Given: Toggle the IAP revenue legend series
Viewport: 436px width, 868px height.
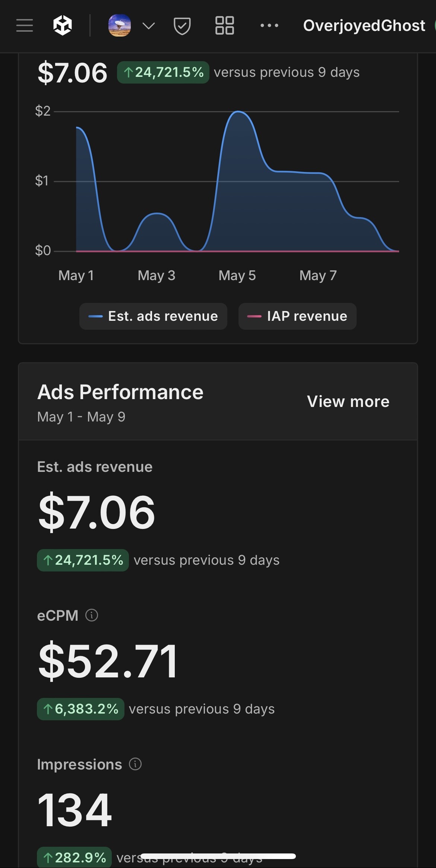Looking at the screenshot, I should tap(297, 316).
